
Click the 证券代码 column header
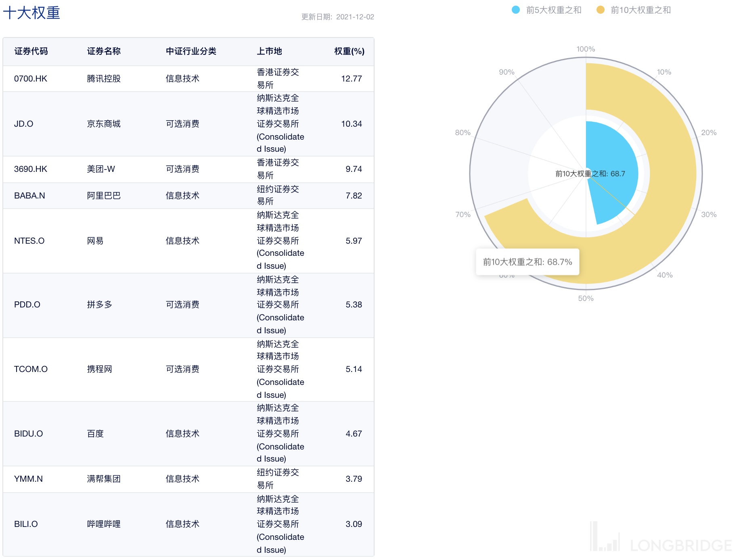tap(31, 51)
